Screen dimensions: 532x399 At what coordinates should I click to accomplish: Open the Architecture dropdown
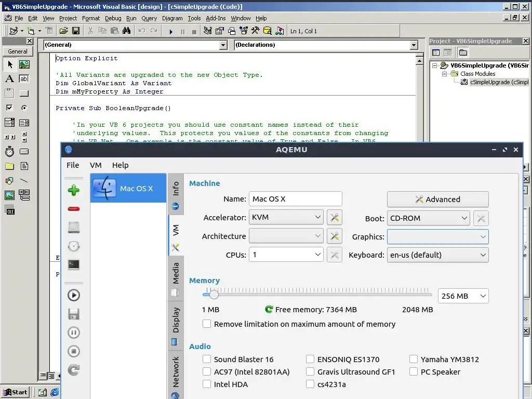(286, 236)
